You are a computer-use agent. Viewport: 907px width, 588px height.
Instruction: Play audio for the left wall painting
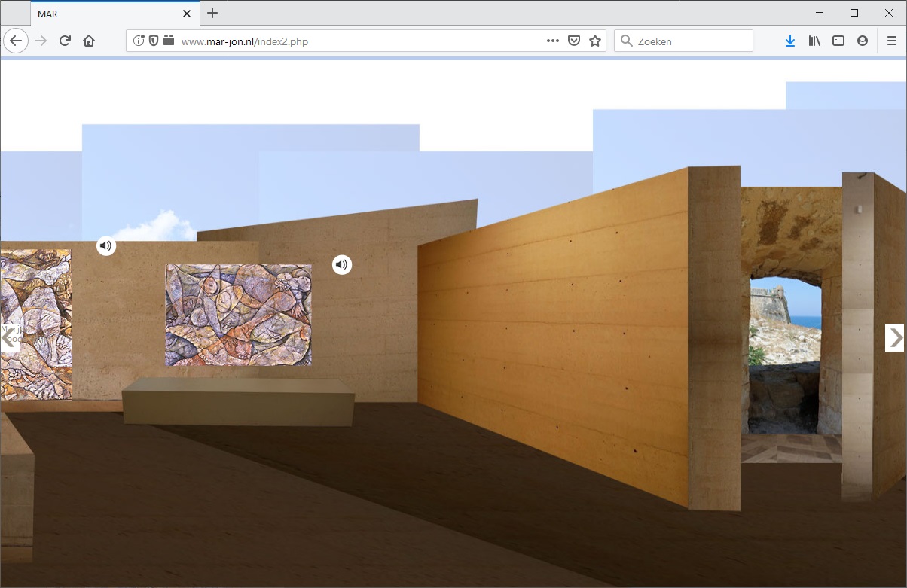pyautogui.click(x=106, y=246)
